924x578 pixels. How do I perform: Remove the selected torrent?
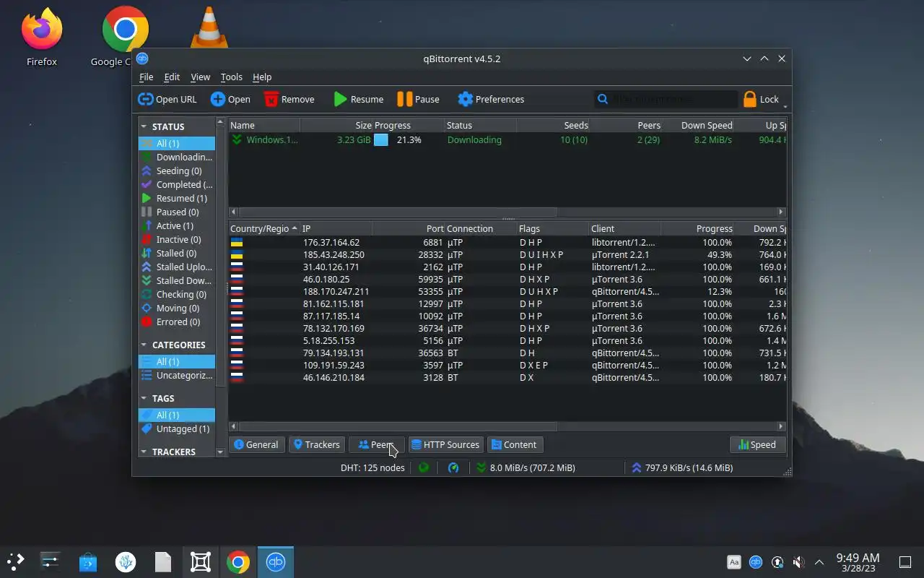[x=289, y=99]
